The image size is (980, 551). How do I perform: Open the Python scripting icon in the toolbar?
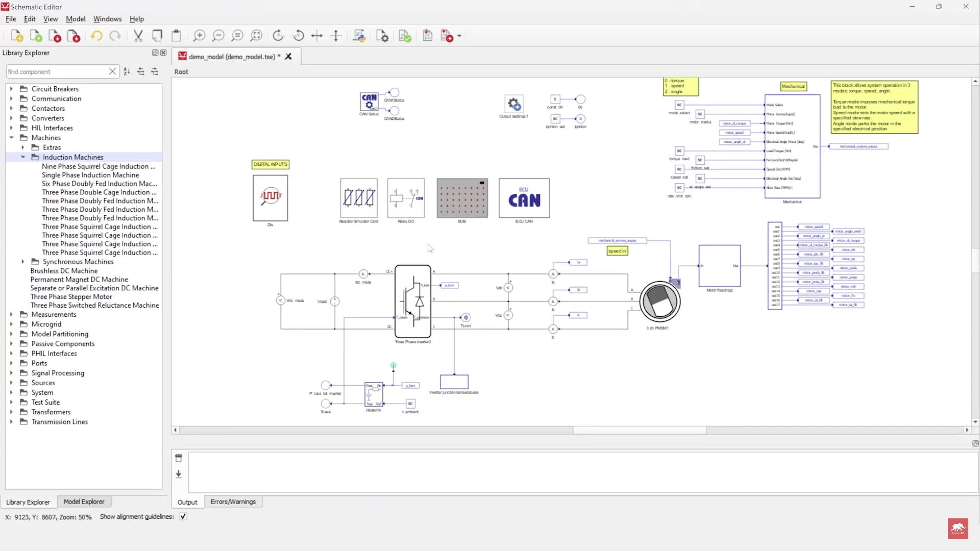[360, 36]
